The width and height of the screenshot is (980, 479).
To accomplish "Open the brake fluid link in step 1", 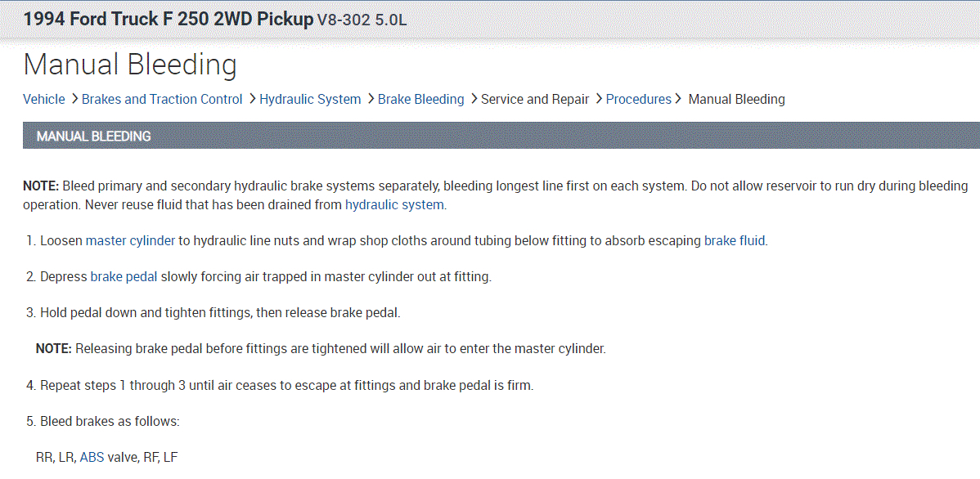I will click(735, 240).
